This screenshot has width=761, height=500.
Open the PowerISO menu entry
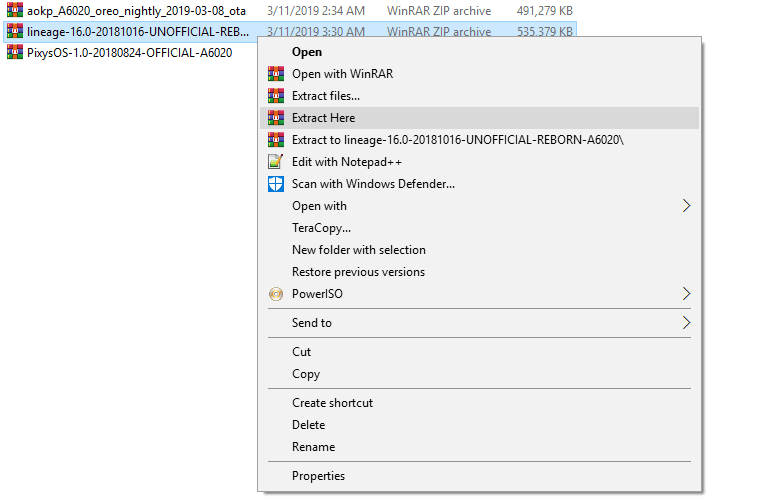tap(480, 294)
